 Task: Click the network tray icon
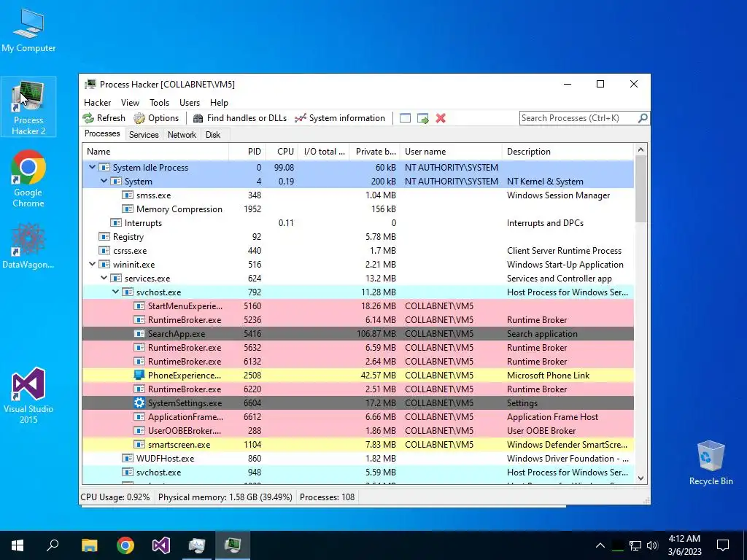[635, 545]
